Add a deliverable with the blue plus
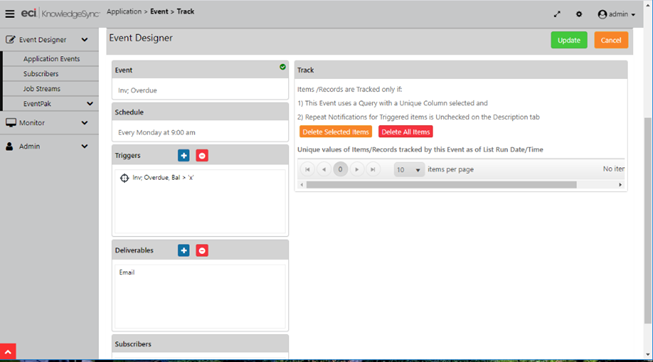 click(x=184, y=250)
